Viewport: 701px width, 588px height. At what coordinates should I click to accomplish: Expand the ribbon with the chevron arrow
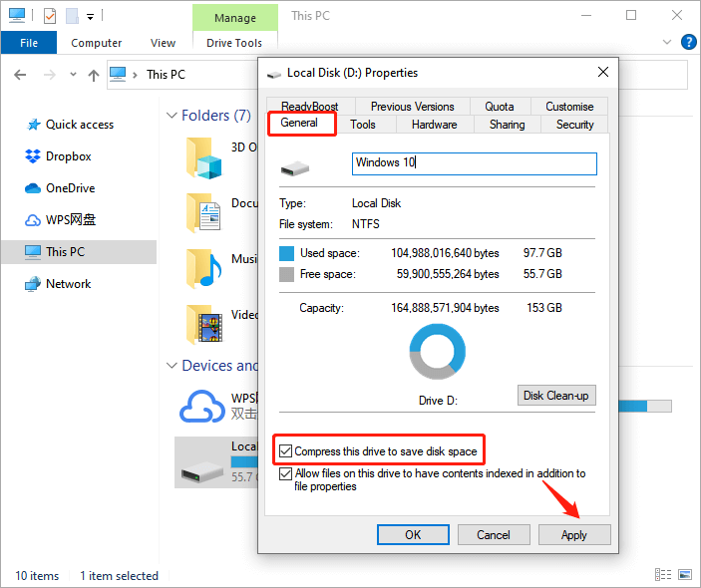[666, 42]
